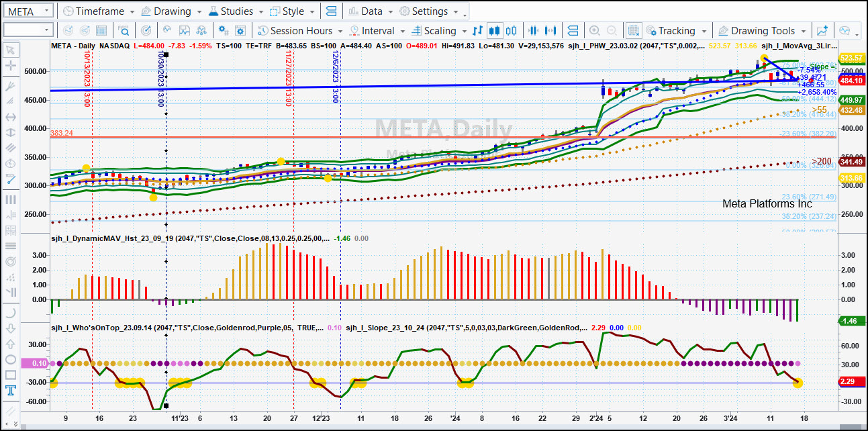The width and height of the screenshot is (868, 431).
Task: Select the ellipse drawing tool
Action: click(11, 359)
